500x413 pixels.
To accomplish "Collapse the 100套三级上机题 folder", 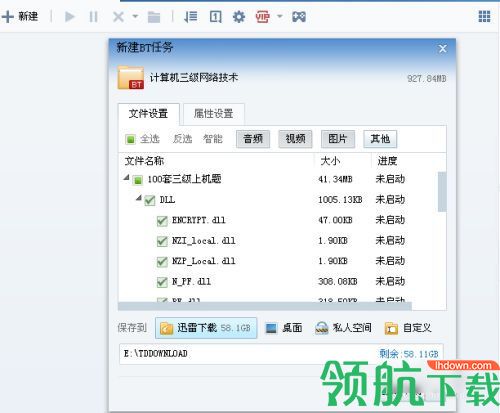I will tap(126, 178).
